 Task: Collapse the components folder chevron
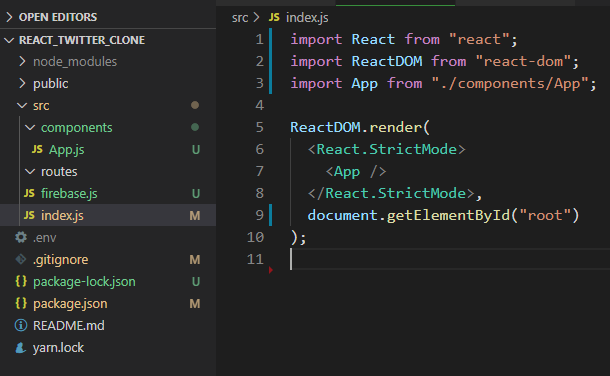point(30,128)
